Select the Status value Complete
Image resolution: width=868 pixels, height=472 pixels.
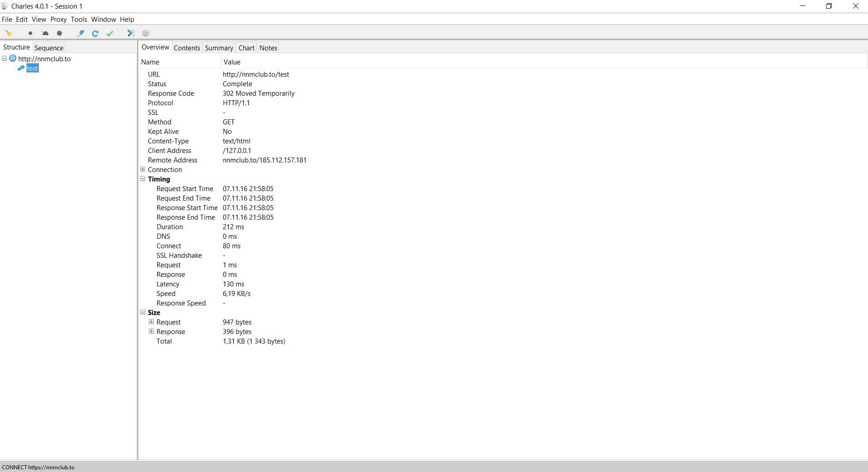[237, 84]
